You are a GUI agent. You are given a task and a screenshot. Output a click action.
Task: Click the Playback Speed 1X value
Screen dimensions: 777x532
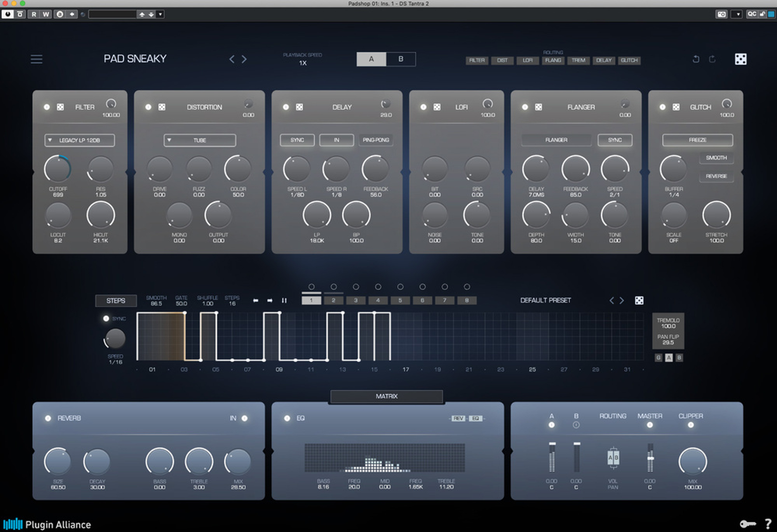click(x=303, y=63)
